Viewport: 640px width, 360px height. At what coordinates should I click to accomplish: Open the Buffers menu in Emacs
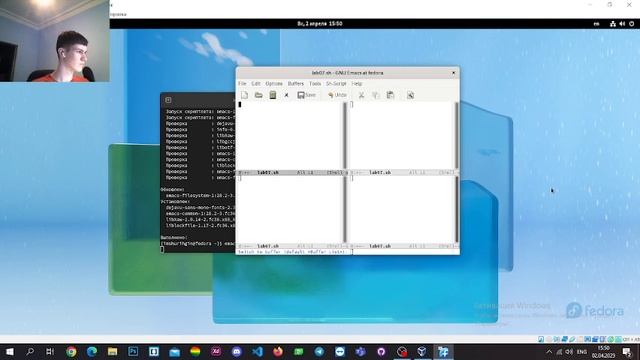click(x=296, y=83)
